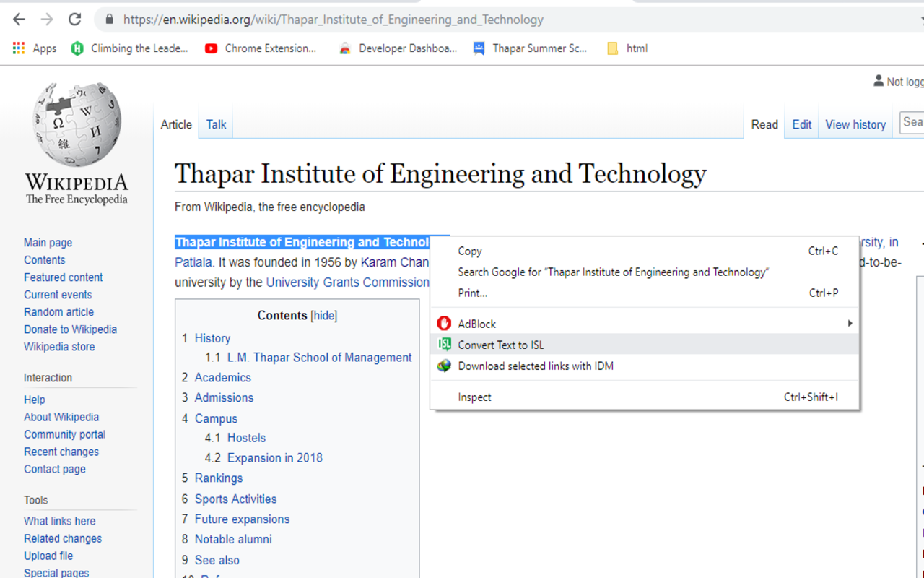Open the Random article sidebar link
This screenshot has height=578, width=924.
pos(58,312)
